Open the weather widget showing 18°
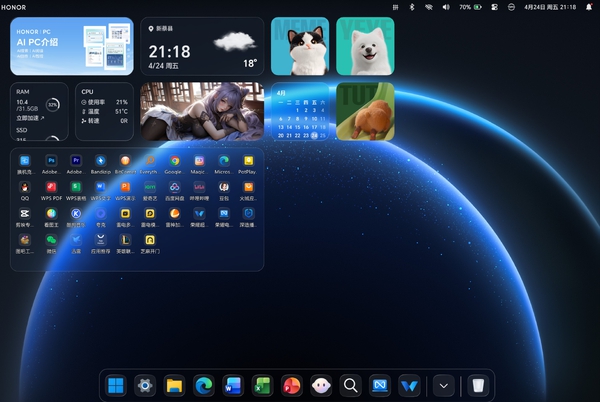 [202, 46]
